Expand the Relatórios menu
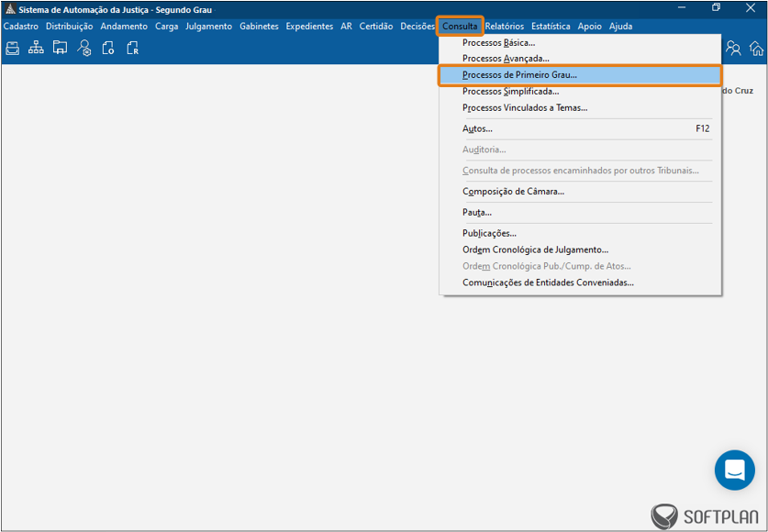The image size is (768, 532). click(x=505, y=27)
